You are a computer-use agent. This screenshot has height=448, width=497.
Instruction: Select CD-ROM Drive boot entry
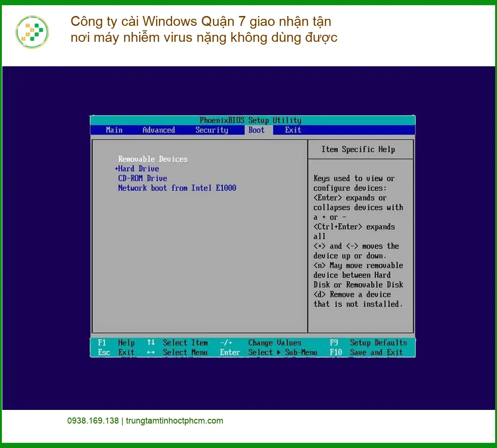pos(142,178)
